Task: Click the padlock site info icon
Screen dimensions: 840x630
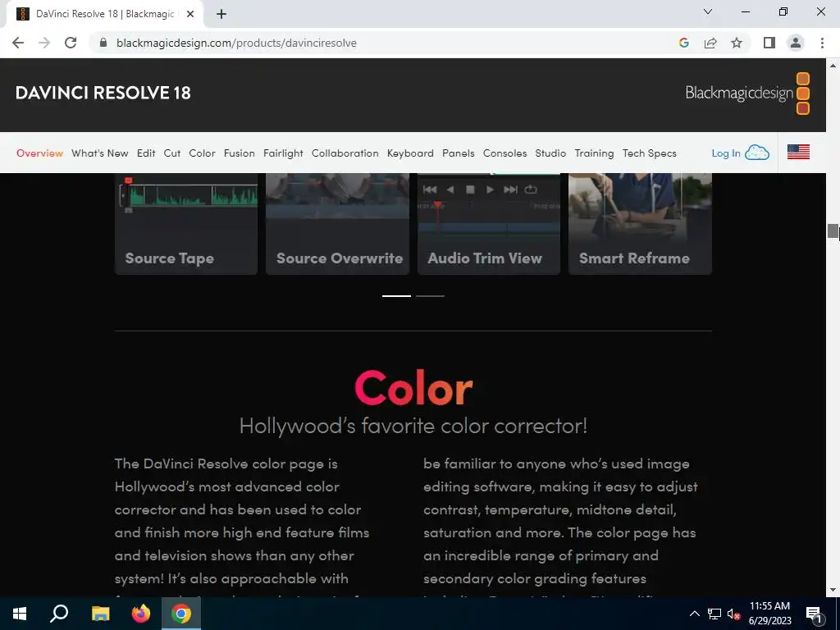Action: click(103, 43)
